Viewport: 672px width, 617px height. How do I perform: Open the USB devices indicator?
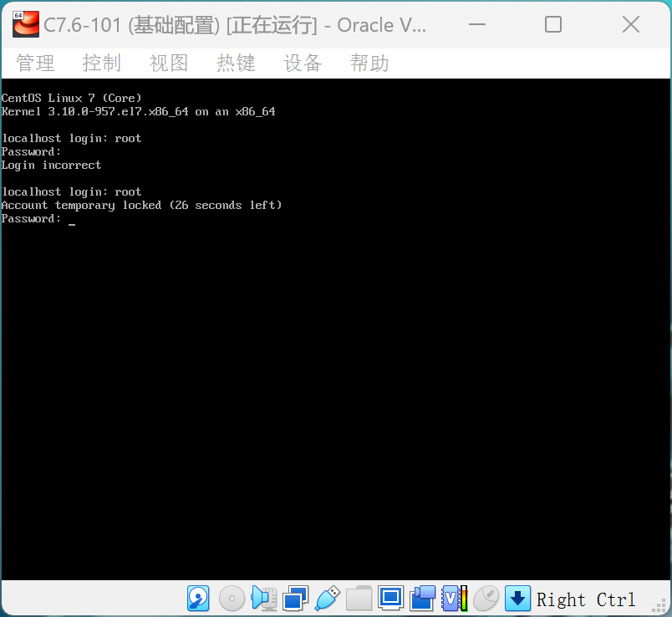(328, 598)
